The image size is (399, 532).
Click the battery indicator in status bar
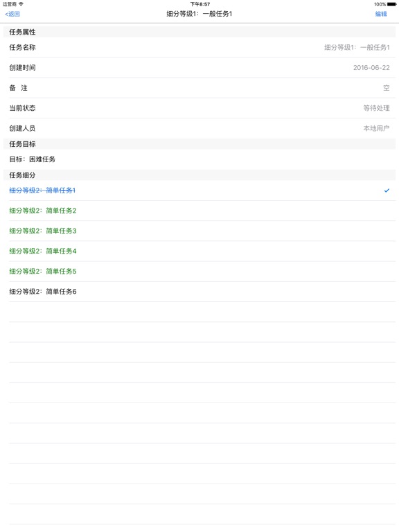pyautogui.click(x=391, y=4)
